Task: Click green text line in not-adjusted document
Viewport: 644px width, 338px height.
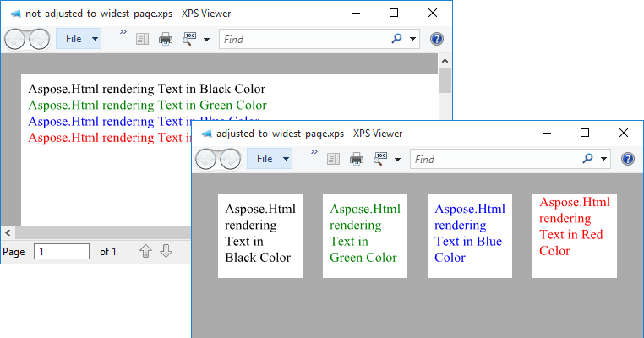Action: click(147, 105)
